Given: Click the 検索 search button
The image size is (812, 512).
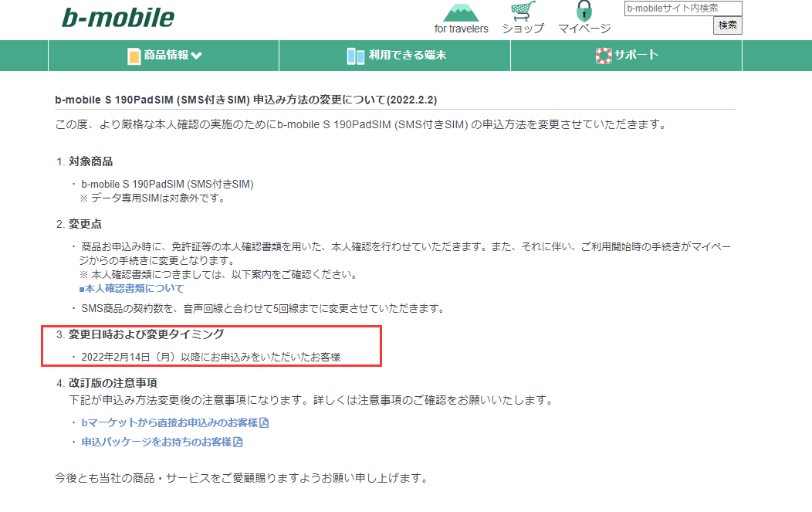Looking at the screenshot, I should (x=727, y=25).
